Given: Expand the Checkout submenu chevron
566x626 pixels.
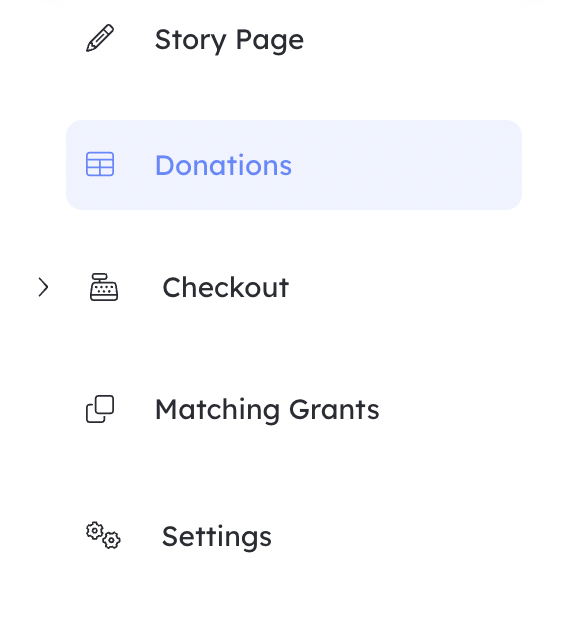Looking at the screenshot, I should 43,287.
